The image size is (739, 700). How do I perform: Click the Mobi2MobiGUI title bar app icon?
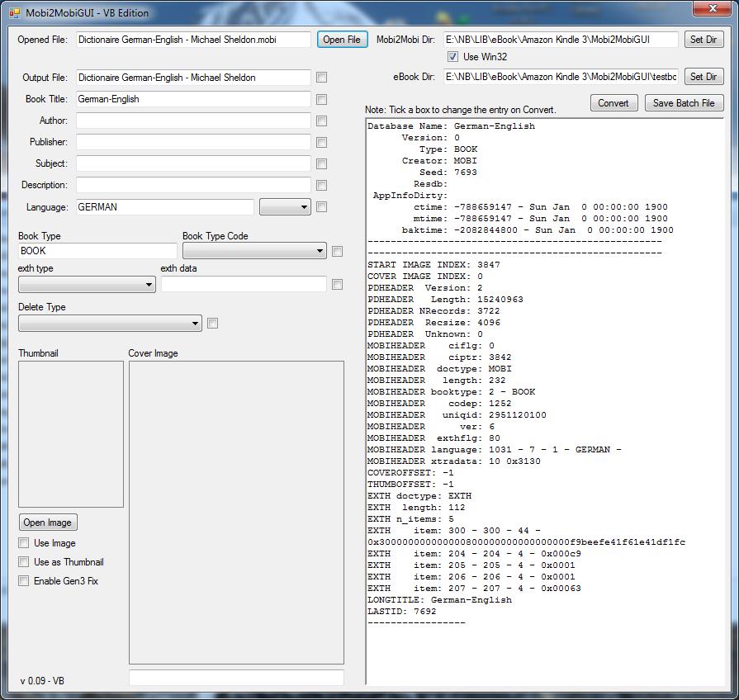(x=14, y=13)
